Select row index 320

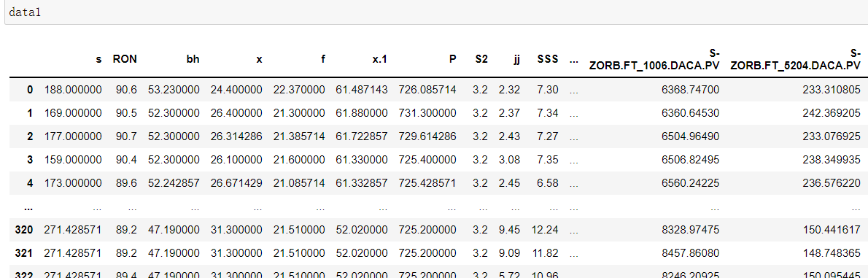click(x=24, y=229)
